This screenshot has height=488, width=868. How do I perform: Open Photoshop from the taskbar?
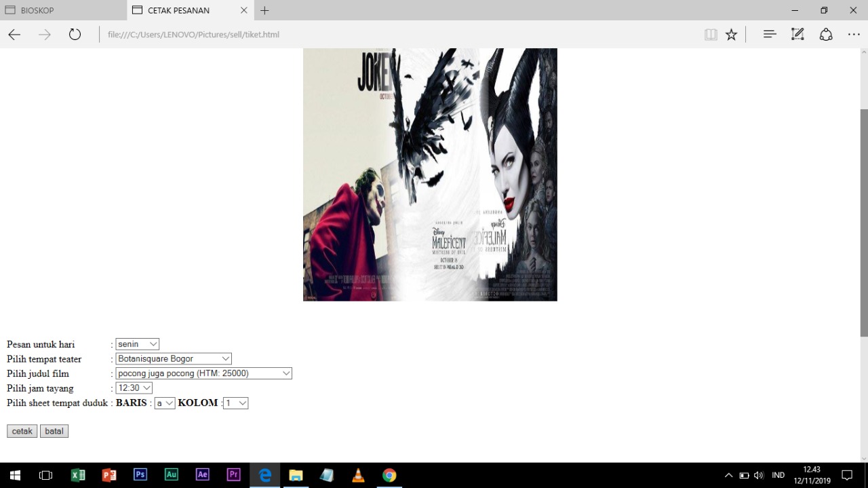pyautogui.click(x=140, y=475)
